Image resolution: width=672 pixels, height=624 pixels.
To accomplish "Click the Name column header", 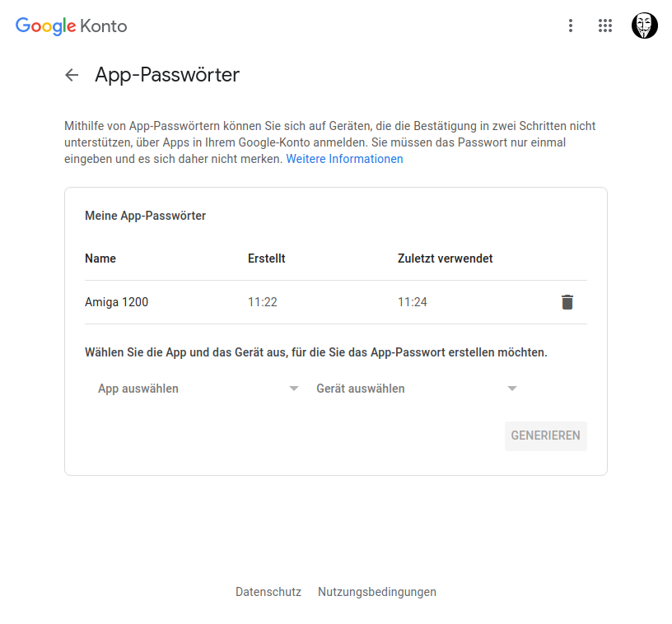I will [100, 258].
